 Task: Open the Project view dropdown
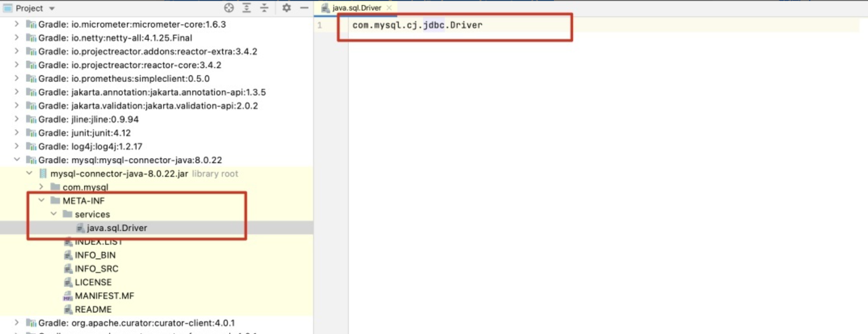(x=52, y=9)
